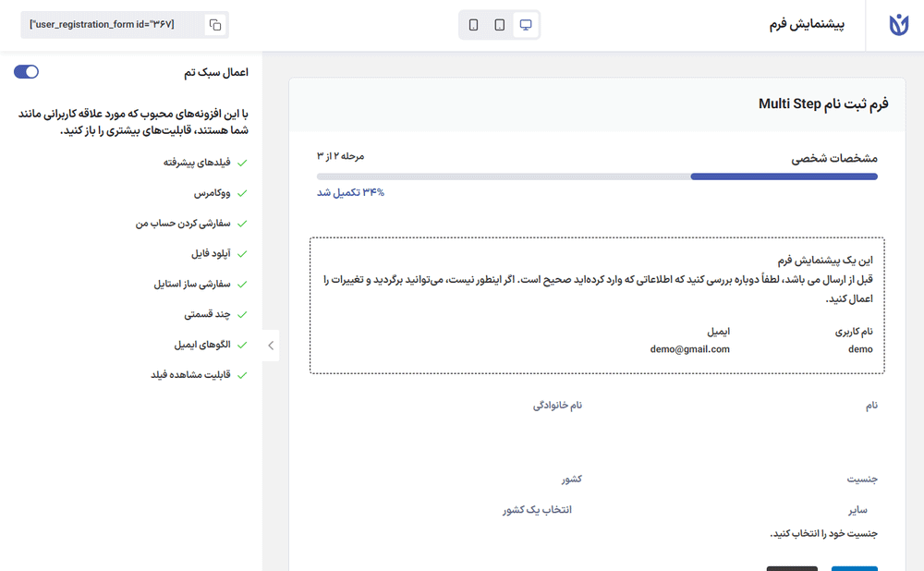Switch to desktop preview mode

tap(526, 25)
